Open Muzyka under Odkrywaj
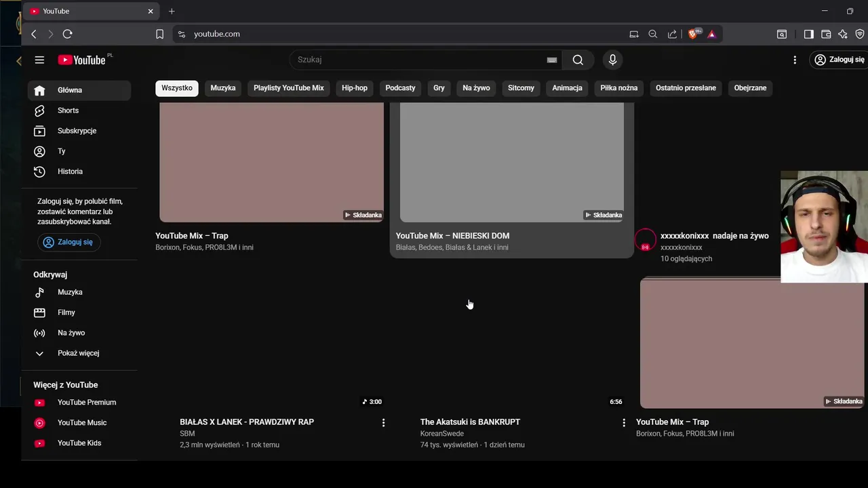The image size is (868, 488). [x=79, y=292]
